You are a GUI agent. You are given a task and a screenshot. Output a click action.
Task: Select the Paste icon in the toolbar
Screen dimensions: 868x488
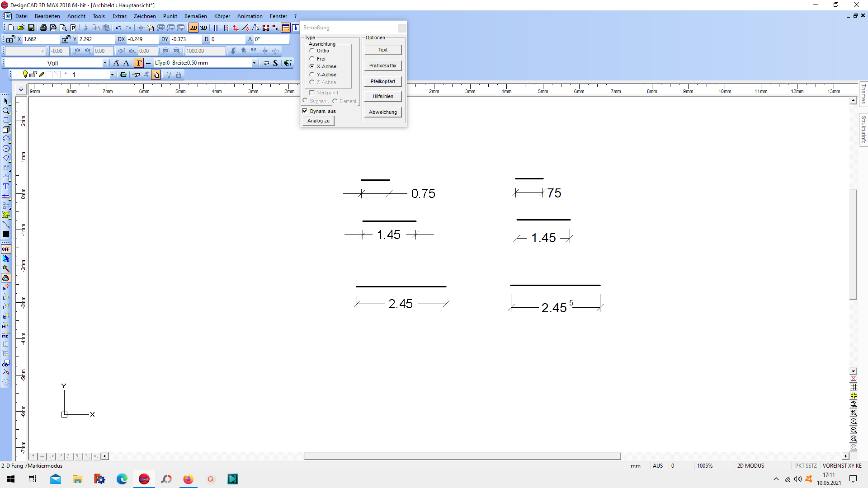105,28
